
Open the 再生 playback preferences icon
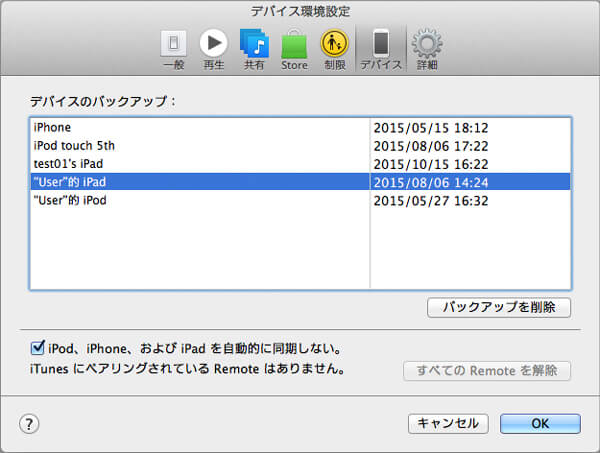tap(214, 50)
